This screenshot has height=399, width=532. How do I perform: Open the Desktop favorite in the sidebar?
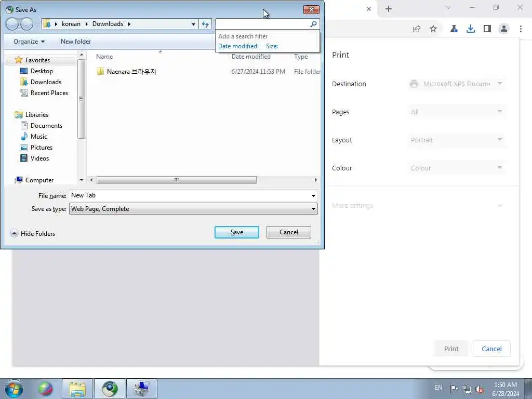click(42, 71)
